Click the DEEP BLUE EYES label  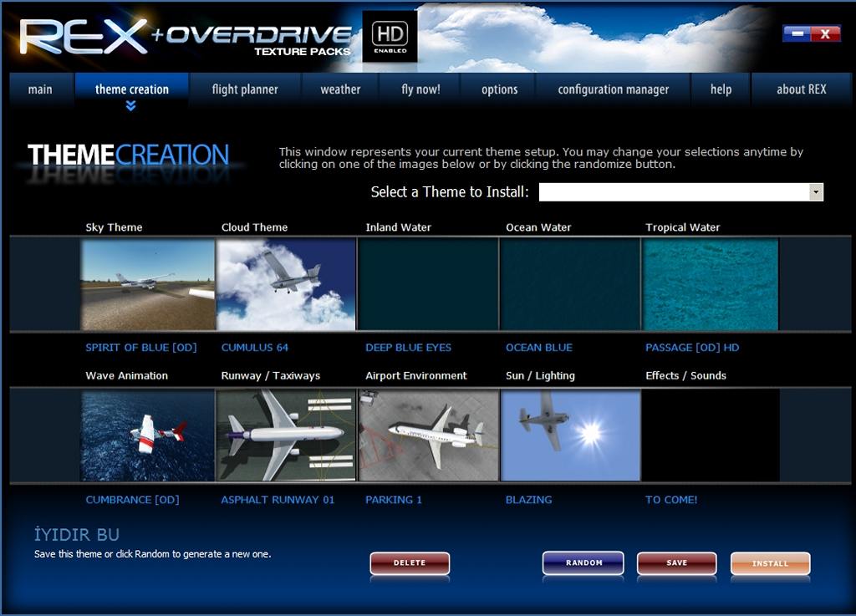point(408,348)
